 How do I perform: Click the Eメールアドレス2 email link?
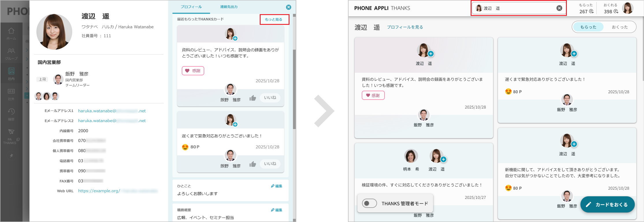pyautogui.click(x=112, y=121)
